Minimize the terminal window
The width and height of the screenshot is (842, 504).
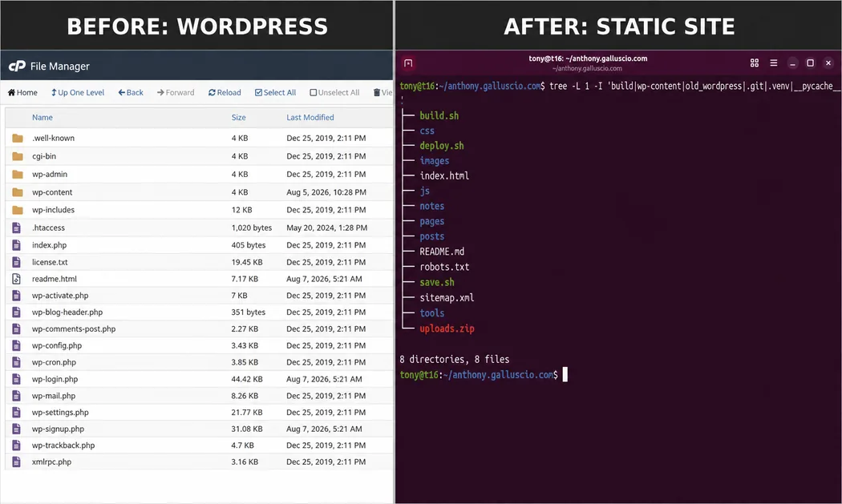point(792,63)
